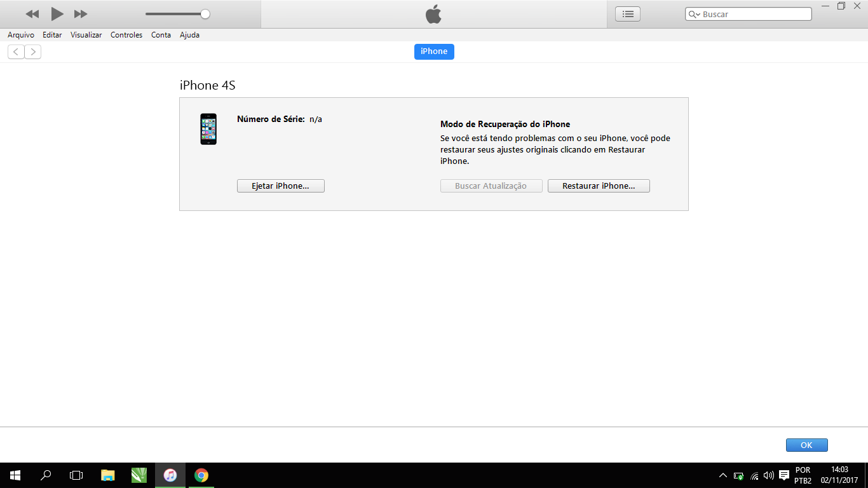
Task: Open the Conta menu
Action: coord(161,35)
